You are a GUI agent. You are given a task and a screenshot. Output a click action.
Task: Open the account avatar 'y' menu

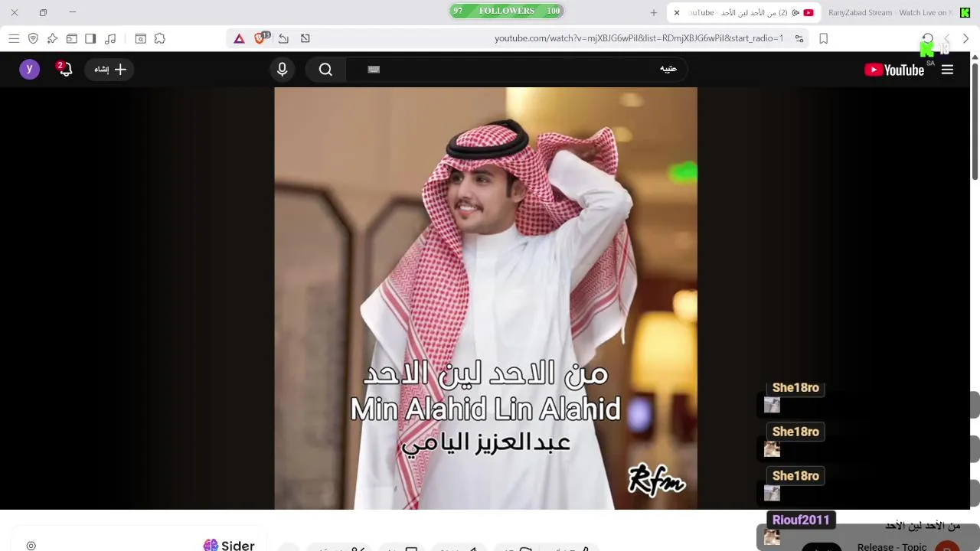point(29,70)
